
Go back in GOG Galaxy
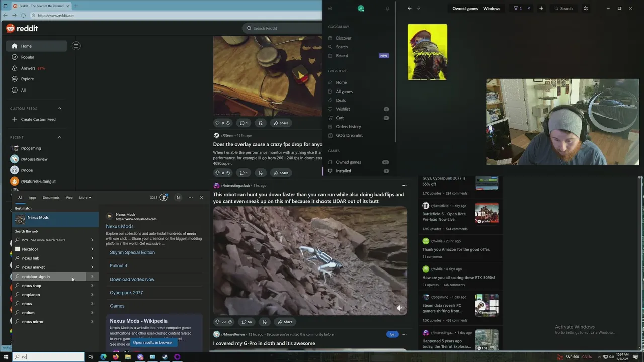[409, 8]
